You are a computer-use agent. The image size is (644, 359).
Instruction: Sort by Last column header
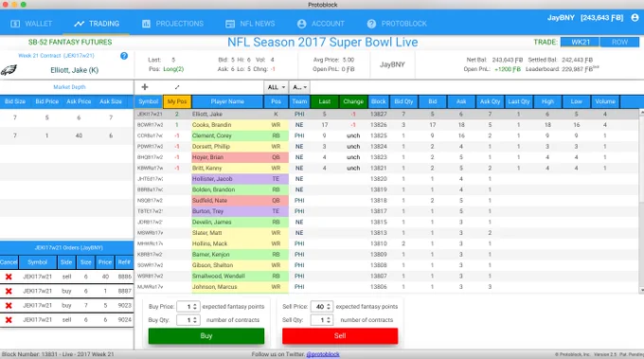(x=325, y=101)
